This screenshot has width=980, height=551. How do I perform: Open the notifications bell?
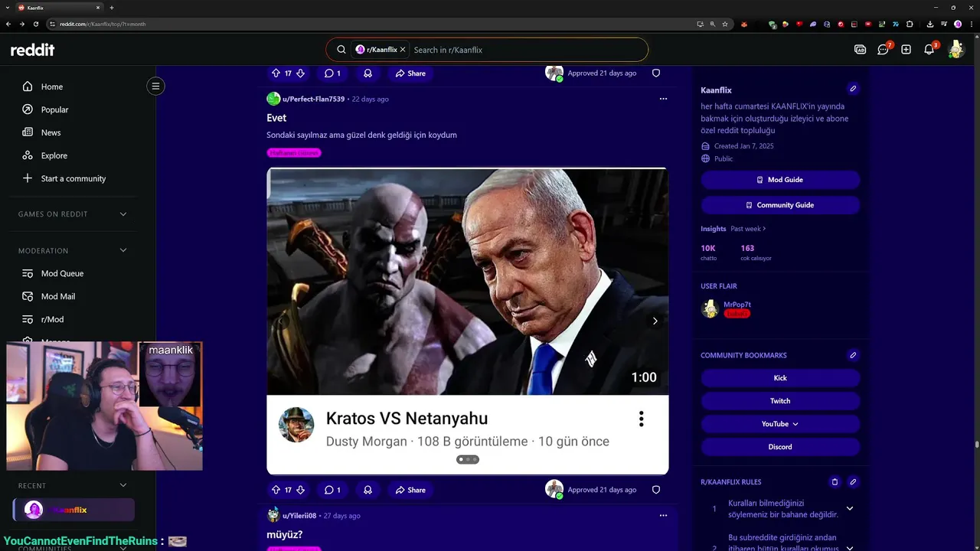(929, 50)
